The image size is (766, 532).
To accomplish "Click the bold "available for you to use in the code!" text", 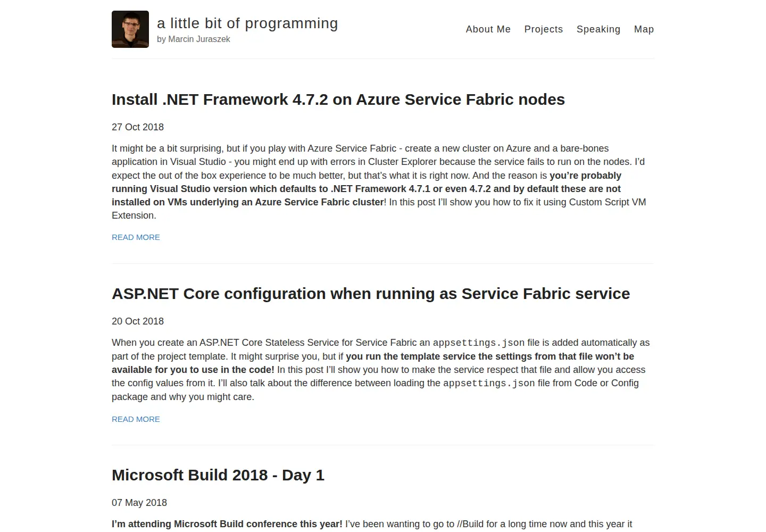I will tap(193, 370).
